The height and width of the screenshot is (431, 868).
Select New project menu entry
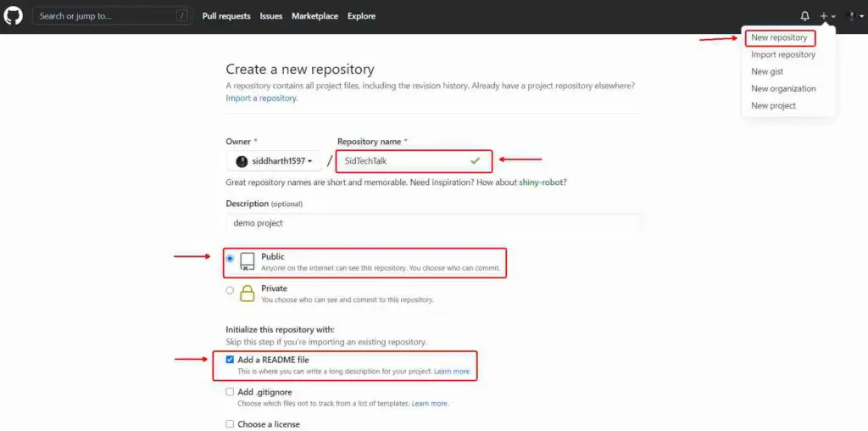[x=773, y=105]
